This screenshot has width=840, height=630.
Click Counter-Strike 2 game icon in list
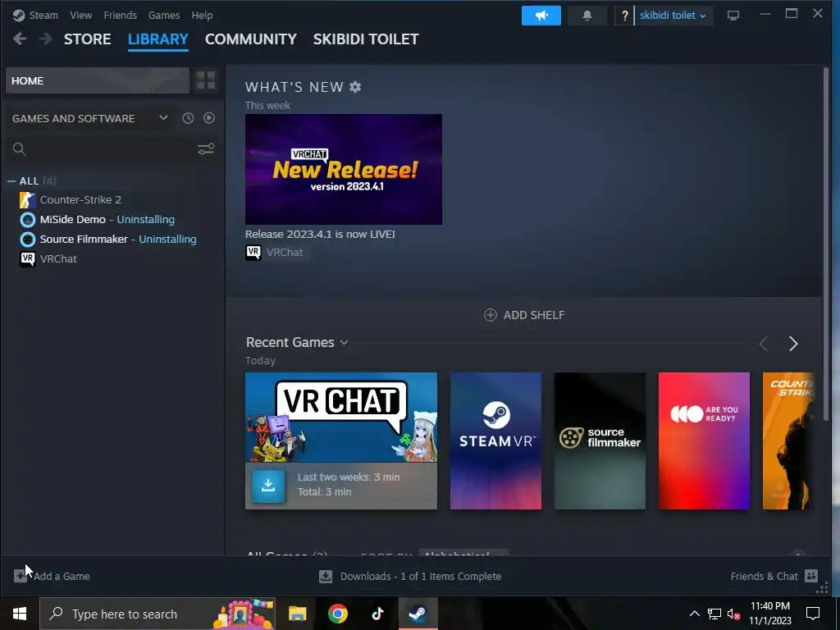point(27,200)
